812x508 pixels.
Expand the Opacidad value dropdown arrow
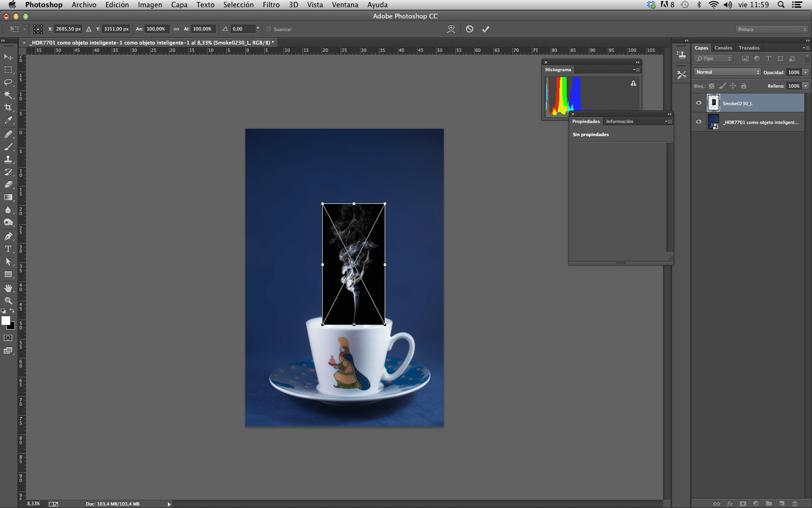pos(806,72)
